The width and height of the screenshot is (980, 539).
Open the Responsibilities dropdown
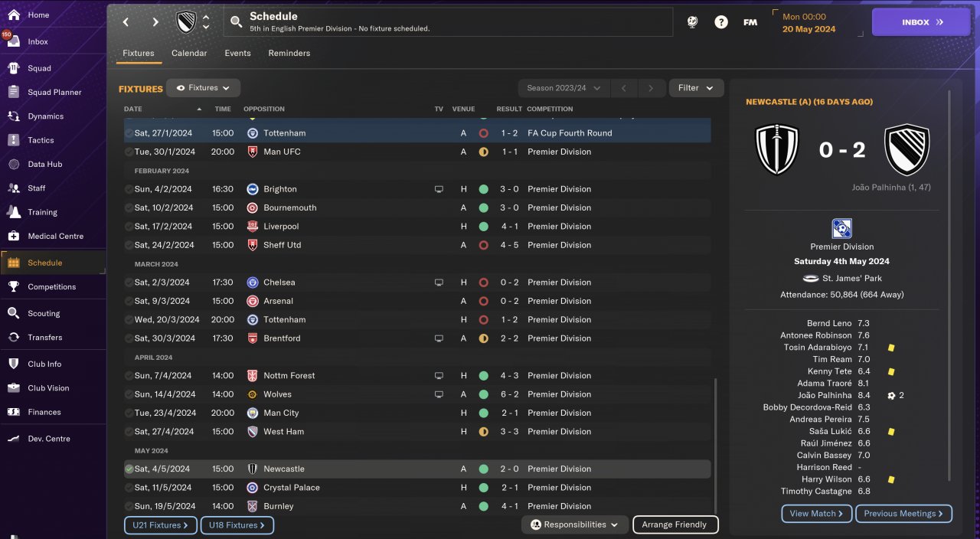[575, 524]
